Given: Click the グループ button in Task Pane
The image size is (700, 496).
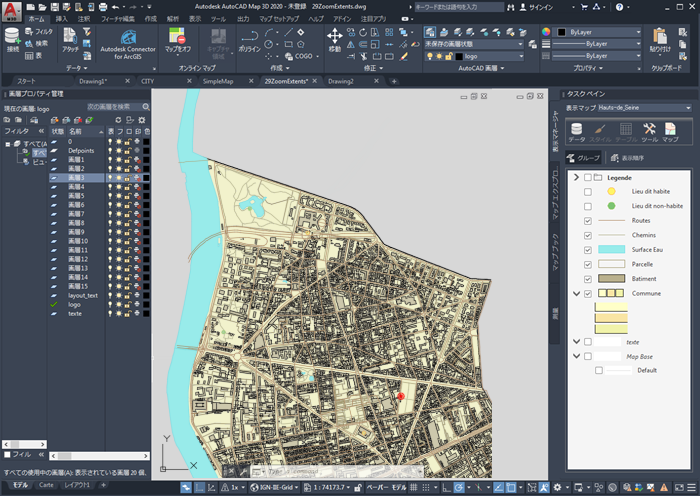Looking at the screenshot, I should tap(583, 158).
